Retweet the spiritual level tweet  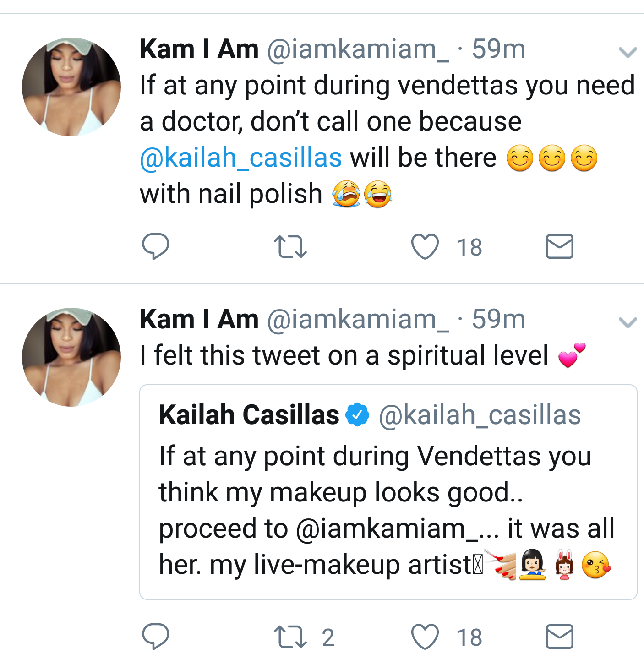pos(290,637)
